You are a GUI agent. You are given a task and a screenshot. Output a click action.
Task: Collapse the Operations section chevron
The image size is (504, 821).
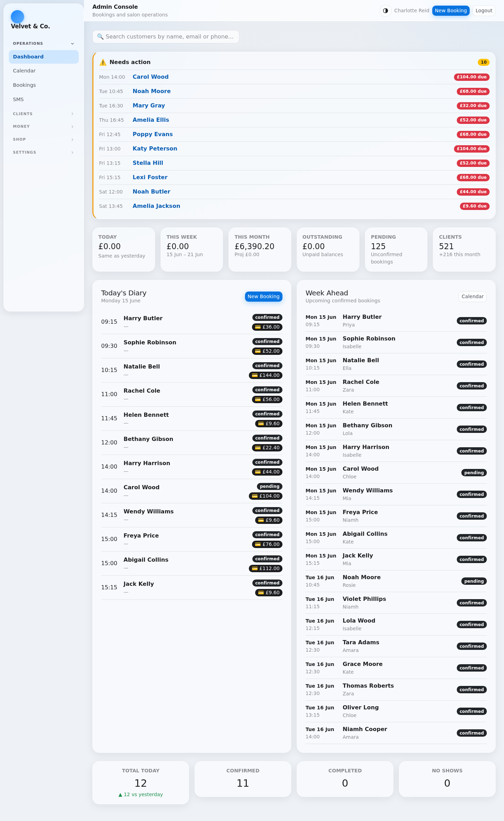(72, 44)
